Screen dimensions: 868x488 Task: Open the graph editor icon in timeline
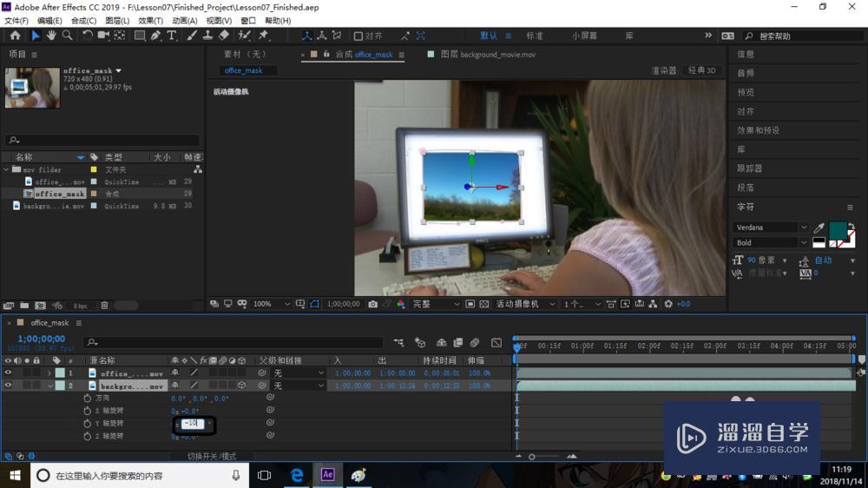pyautogui.click(x=496, y=343)
